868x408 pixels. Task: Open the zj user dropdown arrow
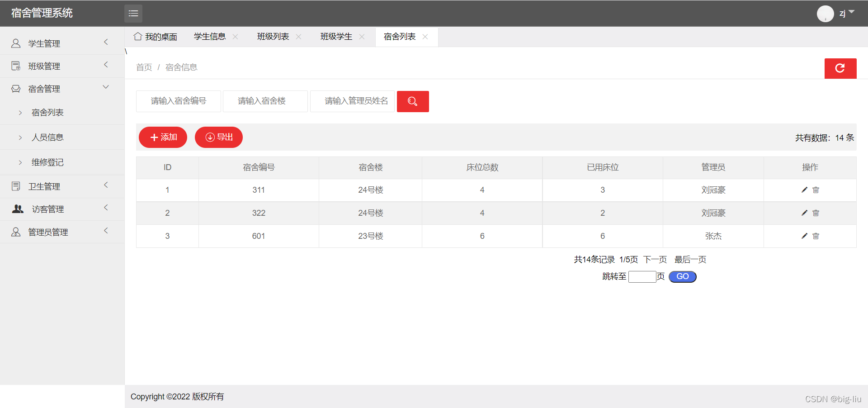coord(852,12)
